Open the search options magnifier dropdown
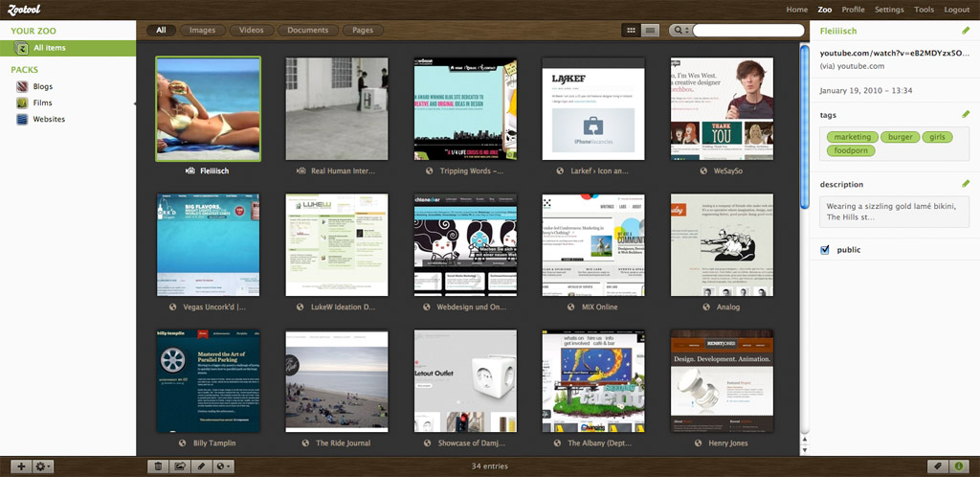980x477 pixels. pyautogui.click(x=679, y=31)
